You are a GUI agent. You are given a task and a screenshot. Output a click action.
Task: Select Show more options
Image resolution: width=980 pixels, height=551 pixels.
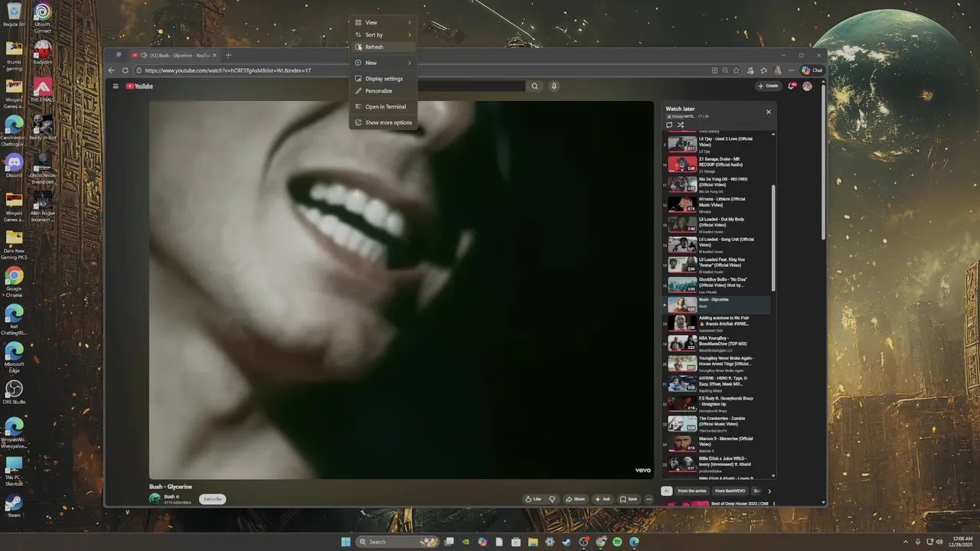pos(384,122)
